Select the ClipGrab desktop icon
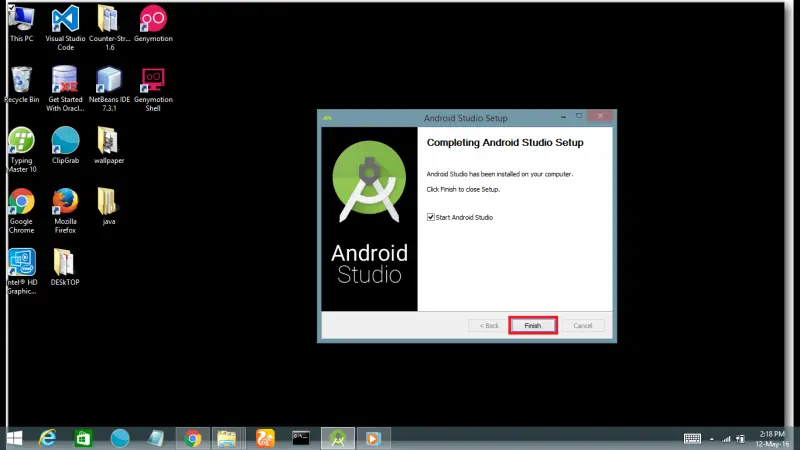This screenshot has height=450, width=800. (65, 146)
